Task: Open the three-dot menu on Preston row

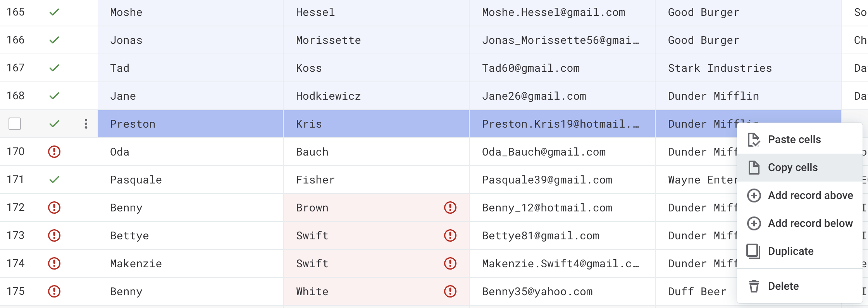Action: [86, 124]
